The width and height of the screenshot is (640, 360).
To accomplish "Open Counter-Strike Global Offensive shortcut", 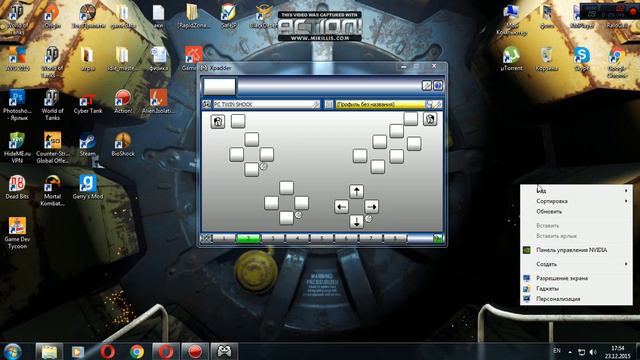I will point(52,148).
